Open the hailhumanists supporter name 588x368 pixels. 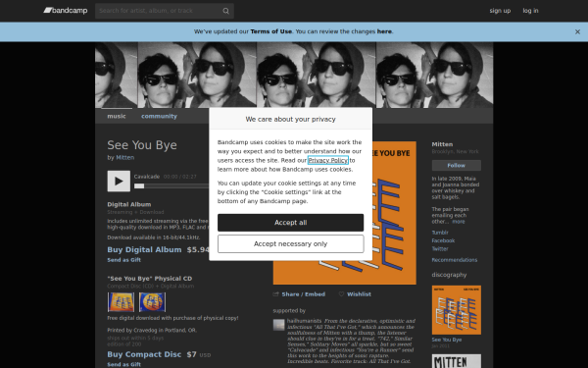coord(304,321)
